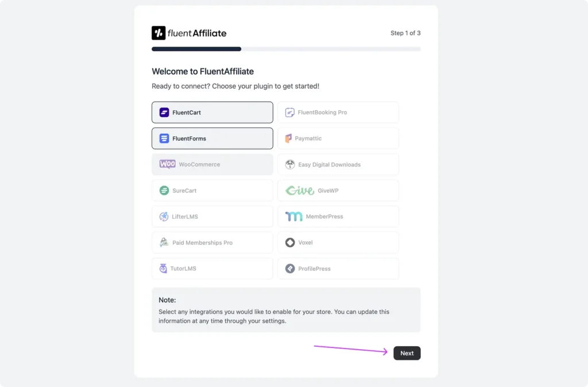The image size is (588, 387).
Task: Click the Next button
Action: [407, 353]
